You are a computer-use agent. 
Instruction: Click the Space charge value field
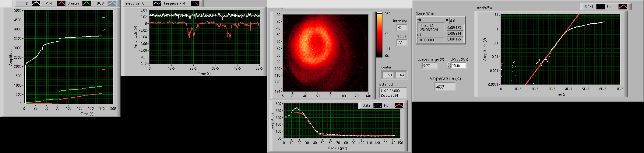[430, 66]
